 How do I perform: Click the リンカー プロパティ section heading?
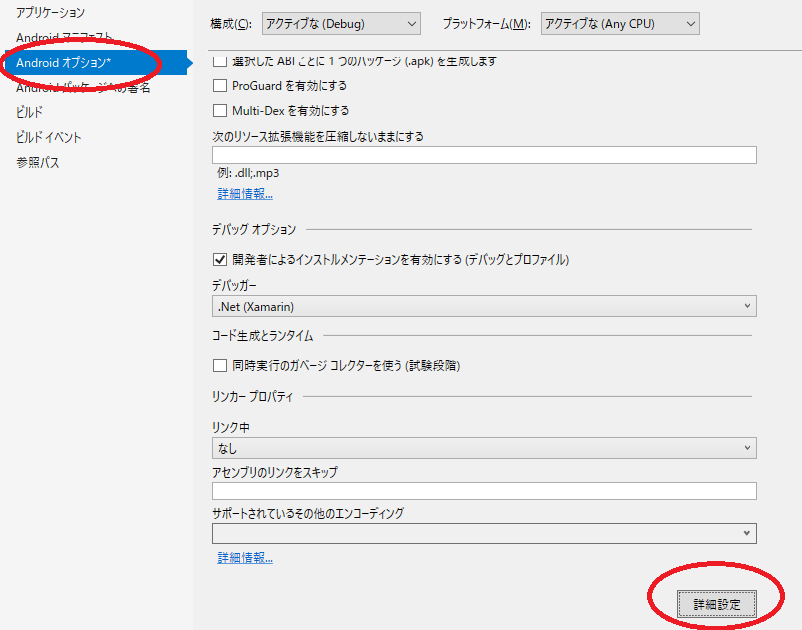[253, 396]
